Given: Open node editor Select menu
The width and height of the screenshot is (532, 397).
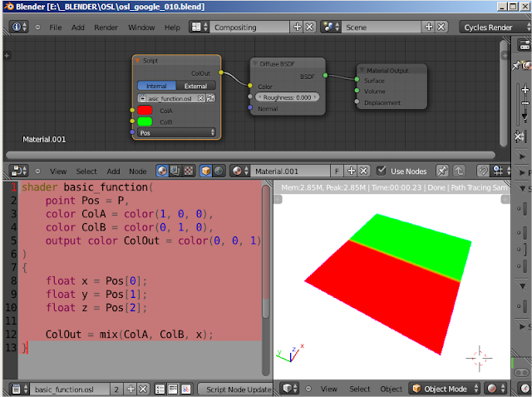Looking at the screenshot, I should coord(86,171).
